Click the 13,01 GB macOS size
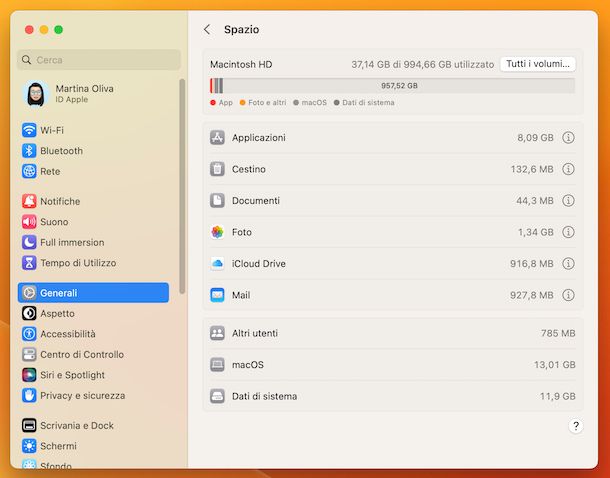The height and width of the screenshot is (478, 610). coord(554,365)
